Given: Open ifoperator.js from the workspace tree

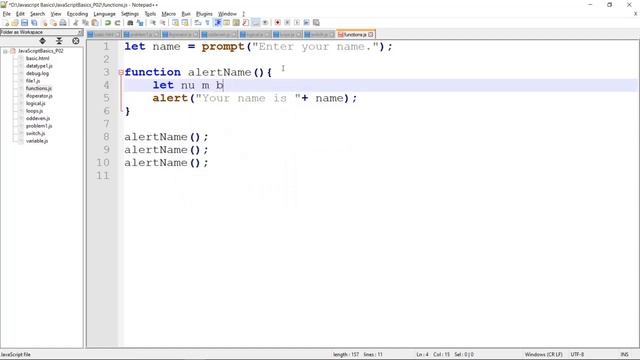Looking at the screenshot, I should click(39, 96).
